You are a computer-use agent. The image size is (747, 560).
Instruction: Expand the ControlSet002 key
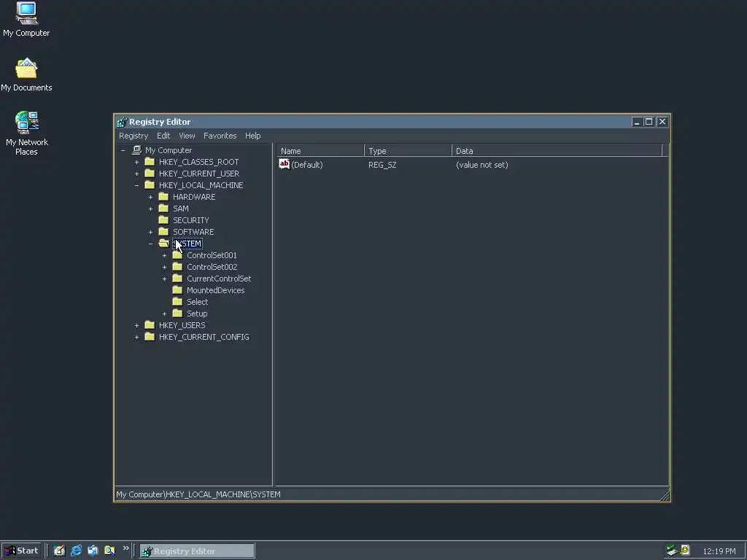pyautogui.click(x=164, y=267)
